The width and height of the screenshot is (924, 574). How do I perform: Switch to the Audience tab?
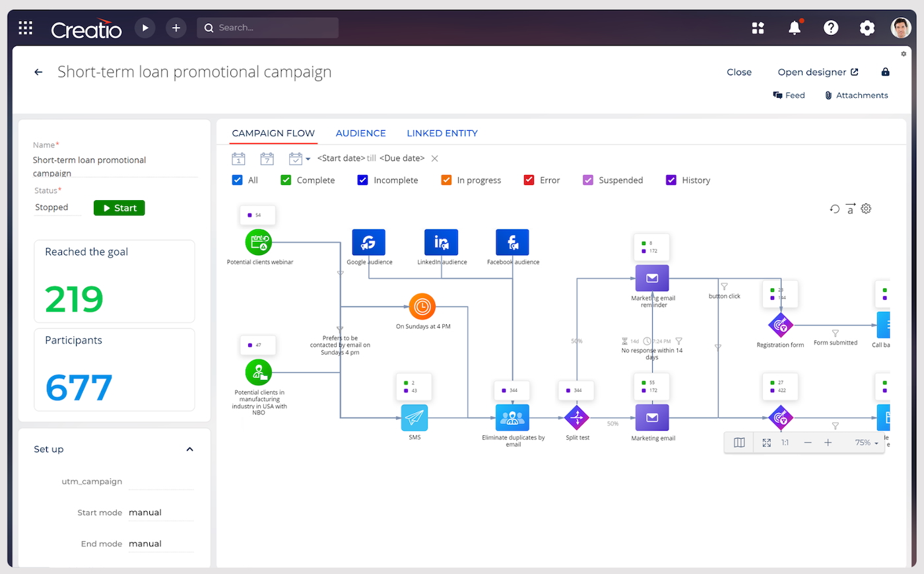(360, 133)
